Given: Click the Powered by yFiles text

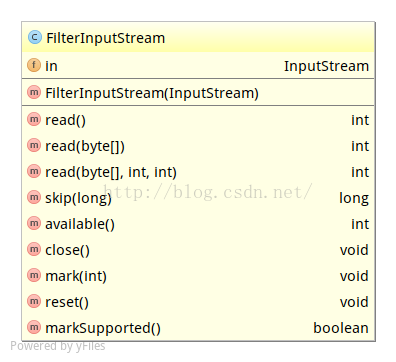Looking at the screenshot, I should [x=58, y=346].
